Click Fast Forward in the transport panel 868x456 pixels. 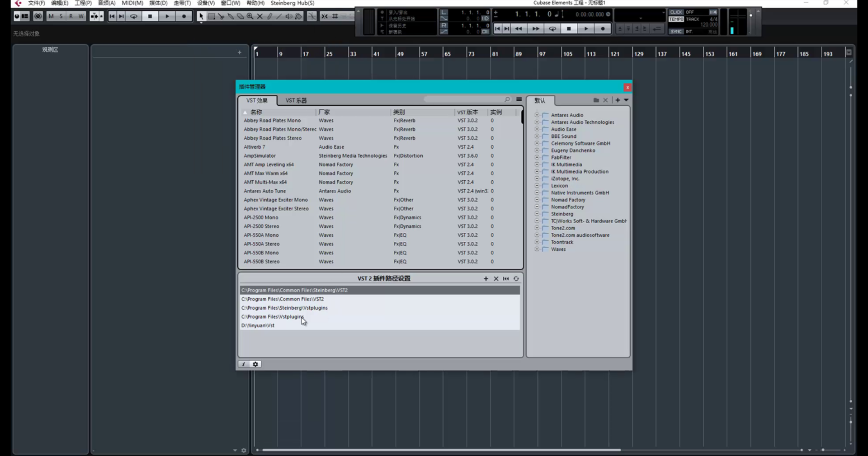[x=536, y=28]
